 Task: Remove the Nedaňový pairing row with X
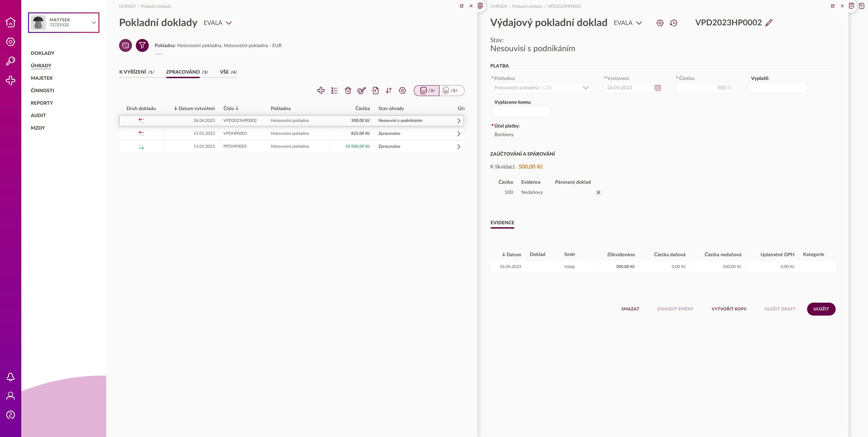click(598, 193)
